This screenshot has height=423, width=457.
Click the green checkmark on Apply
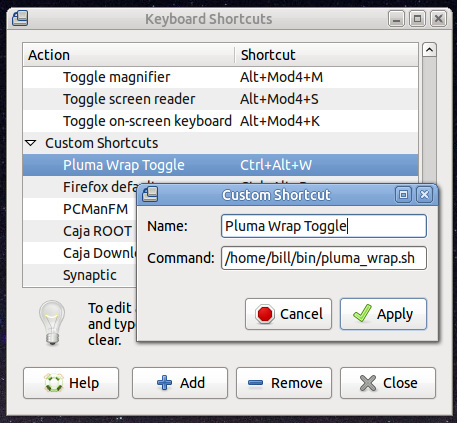pyautogui.click(x=362, y=313)
